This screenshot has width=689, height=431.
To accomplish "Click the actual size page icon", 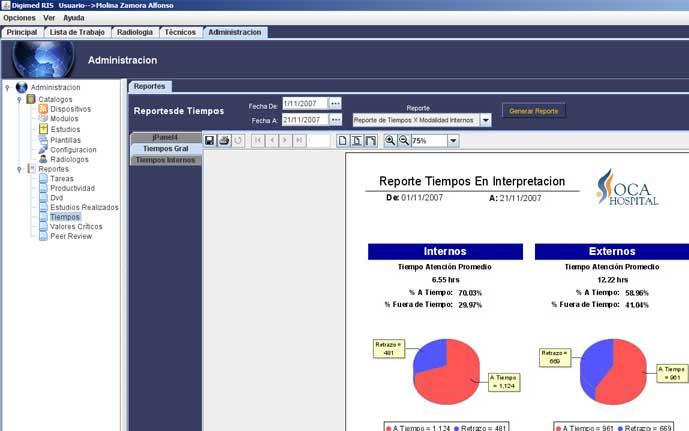I will coord(343,141).
